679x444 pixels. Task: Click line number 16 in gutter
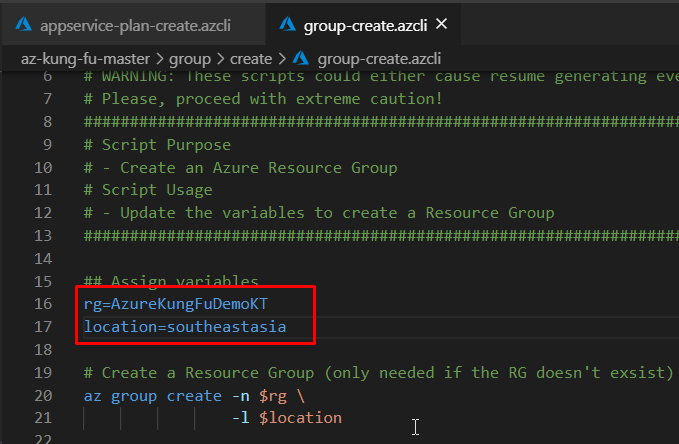click(41, 304)
